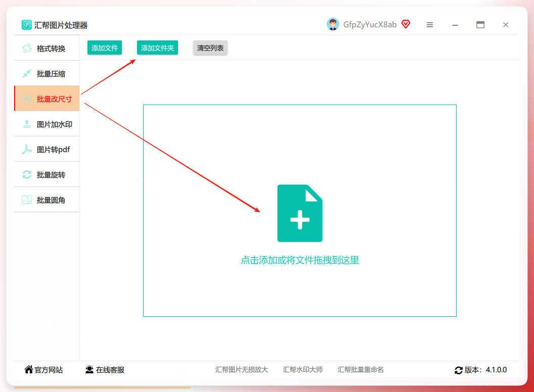This screenshot has height=392, width=534.
Task: Maximize the application window
Action: pyautogui.click(x=480, y=25)
